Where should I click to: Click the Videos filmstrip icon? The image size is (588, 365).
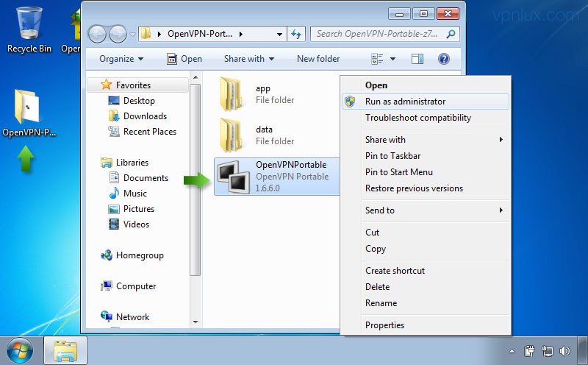point(114,224)
